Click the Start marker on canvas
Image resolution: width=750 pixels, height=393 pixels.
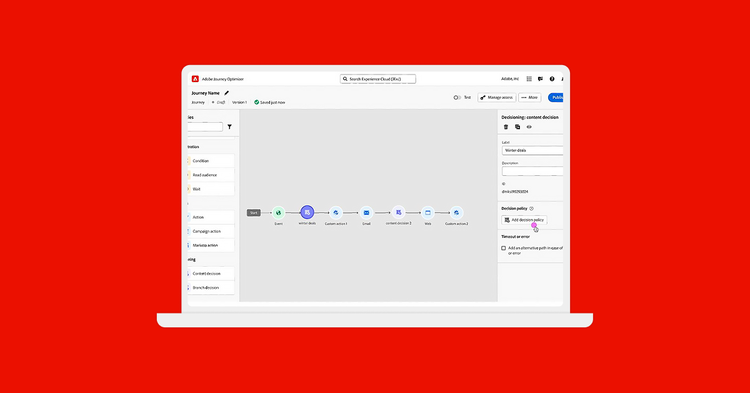254,213
